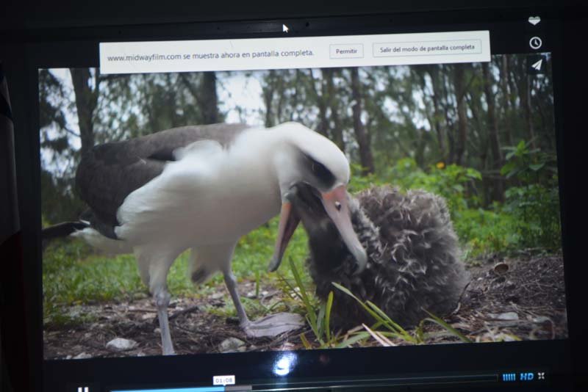Click the played blue portion of the progress bar
588x392 pixels.
click(x=162, y=389)
